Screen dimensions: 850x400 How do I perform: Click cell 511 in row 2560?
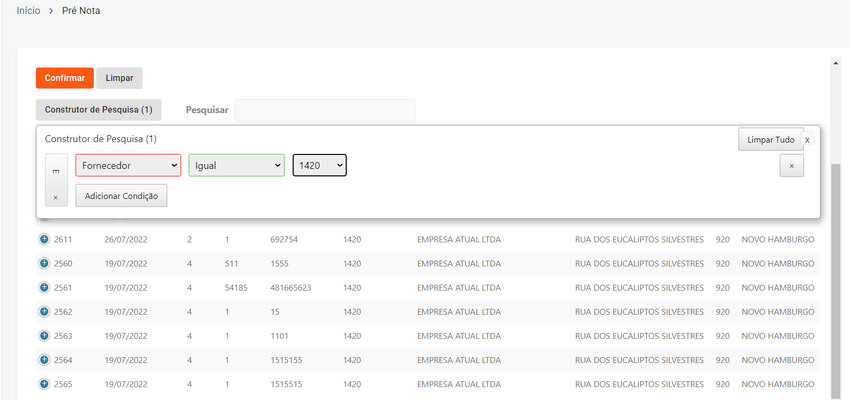(231, 263)
